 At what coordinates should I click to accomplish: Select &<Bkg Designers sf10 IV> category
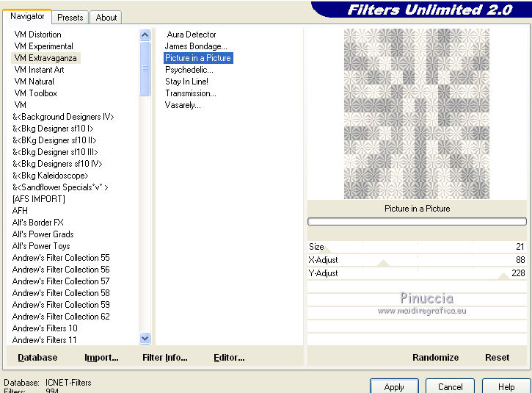(x=57, y=164)
